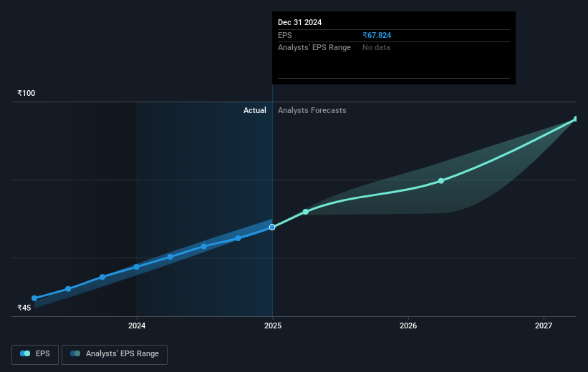Image resolution: width=588 pixels, height=372 pixels.
Task: Click the ₹100 y-axis label
Action: point(26,93)
